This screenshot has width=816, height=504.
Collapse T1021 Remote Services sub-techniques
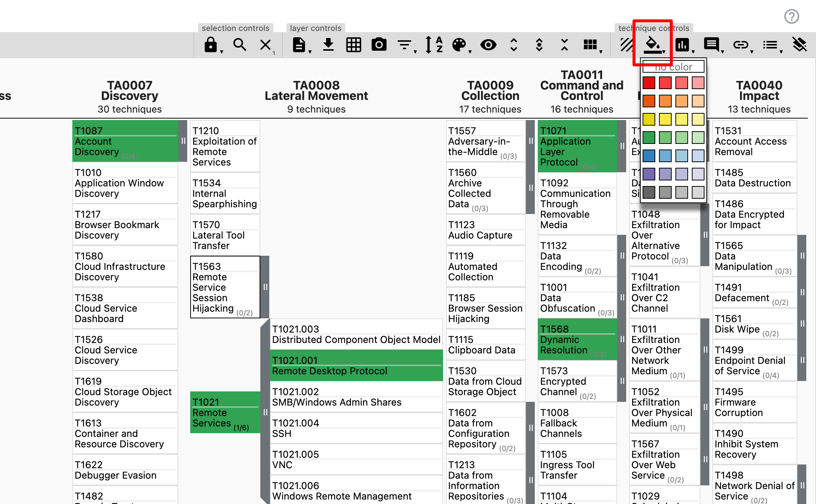pos(265,412)
